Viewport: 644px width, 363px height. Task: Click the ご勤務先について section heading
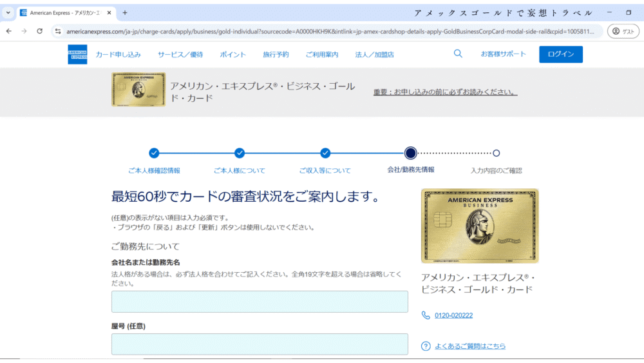coord(146,246)
